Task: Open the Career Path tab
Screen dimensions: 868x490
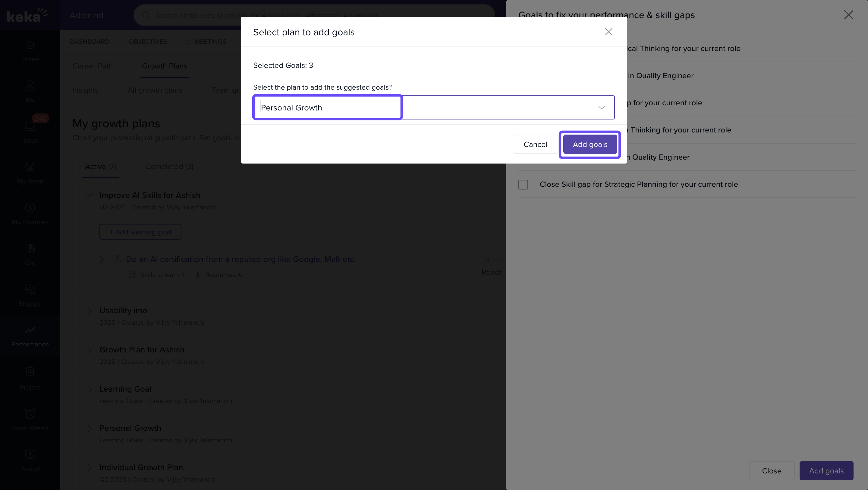Action: click(x=92, y=66)
